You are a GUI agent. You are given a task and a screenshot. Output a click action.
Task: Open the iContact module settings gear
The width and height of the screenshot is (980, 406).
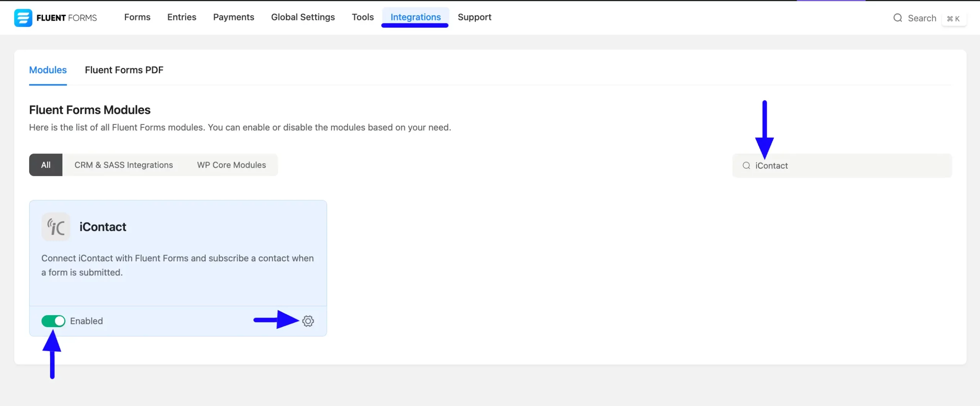pyautogui.click(x=308, y=321)
